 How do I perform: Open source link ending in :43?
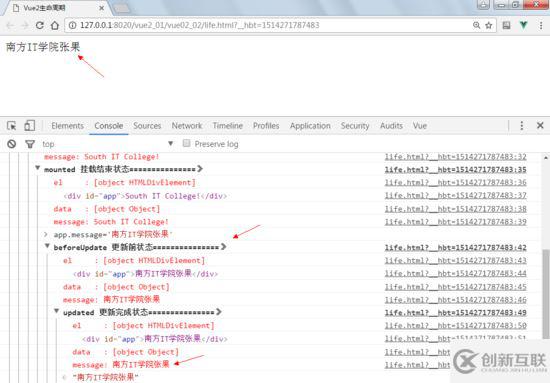456,260
